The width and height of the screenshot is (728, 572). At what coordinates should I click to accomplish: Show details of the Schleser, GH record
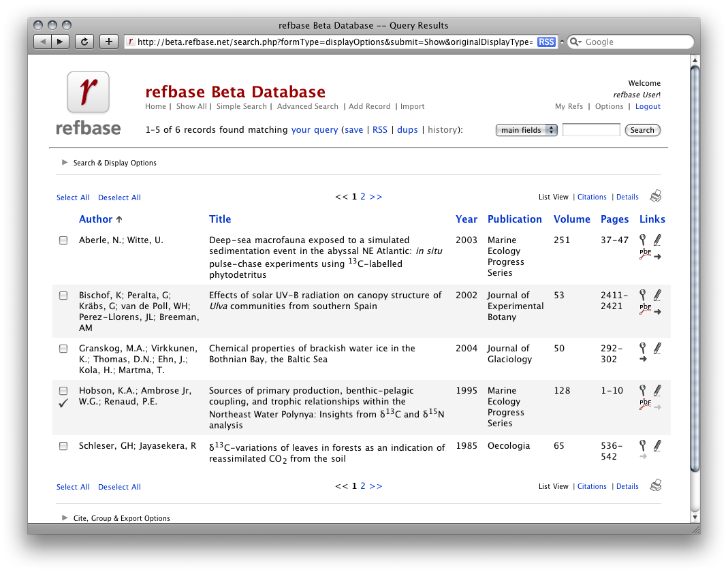coord(643,445)
